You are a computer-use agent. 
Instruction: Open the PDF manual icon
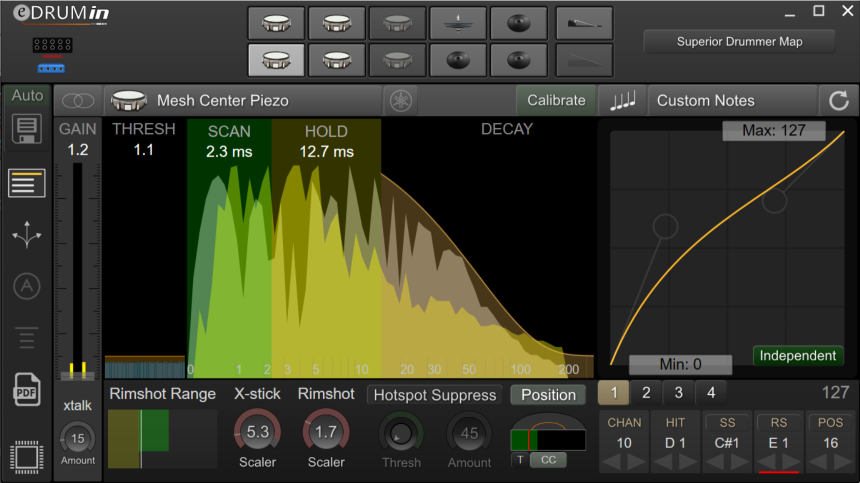[x=26, y=389]
